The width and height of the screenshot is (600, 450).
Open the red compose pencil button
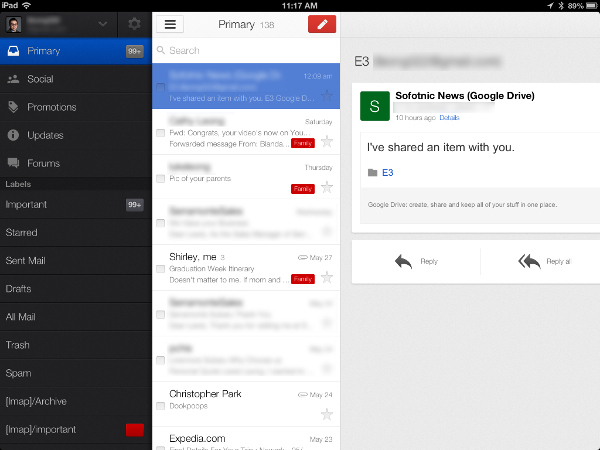322,24
